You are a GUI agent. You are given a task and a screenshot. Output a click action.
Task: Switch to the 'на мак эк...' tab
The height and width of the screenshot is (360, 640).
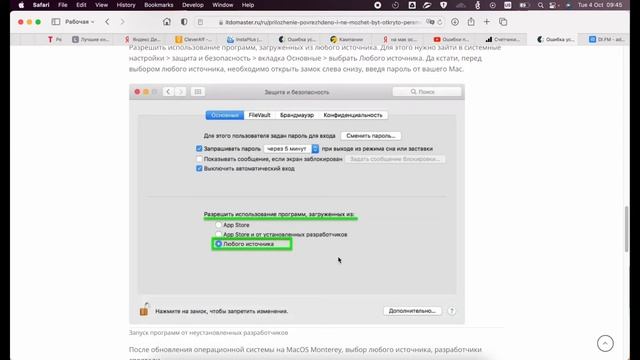click(x=399, y=39)
